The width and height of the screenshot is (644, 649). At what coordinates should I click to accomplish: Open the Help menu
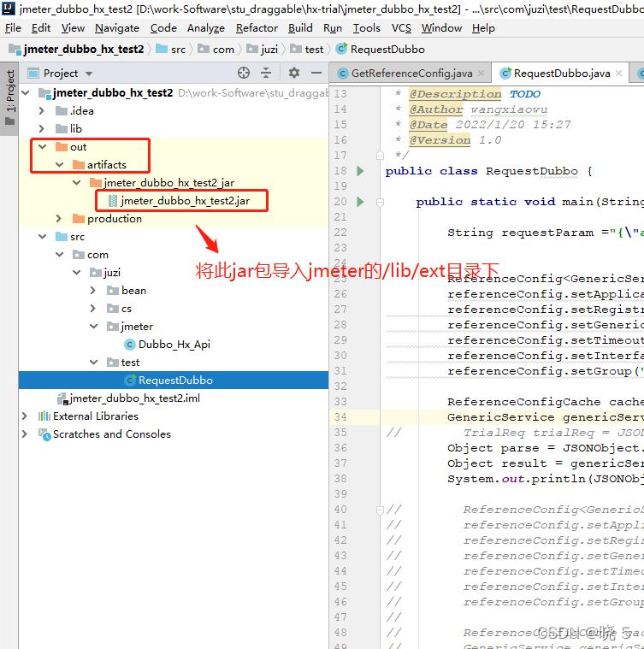click(x=483, y=28)
